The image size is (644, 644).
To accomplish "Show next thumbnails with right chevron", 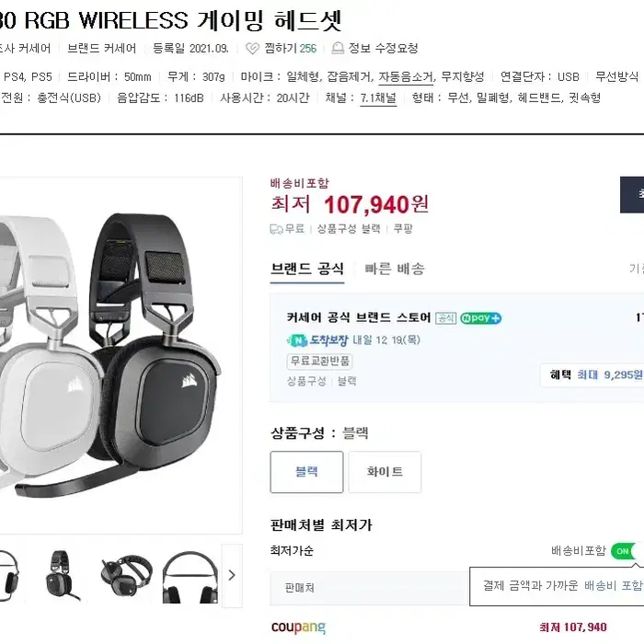I will [x=232, y=575].
